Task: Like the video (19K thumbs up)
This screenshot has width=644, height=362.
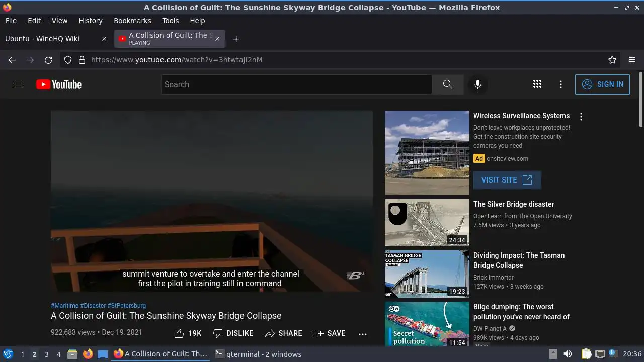Action: 188,333
